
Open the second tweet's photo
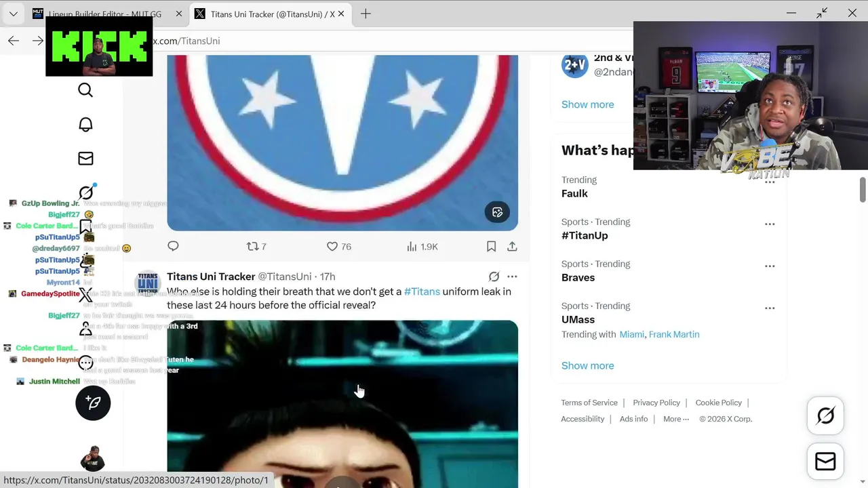[342, 404]
